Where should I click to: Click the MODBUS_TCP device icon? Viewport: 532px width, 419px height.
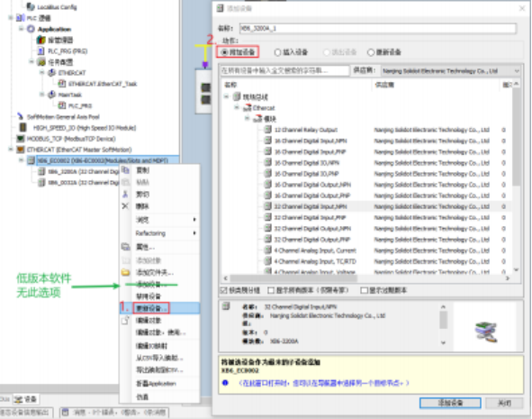pos(21,139)
